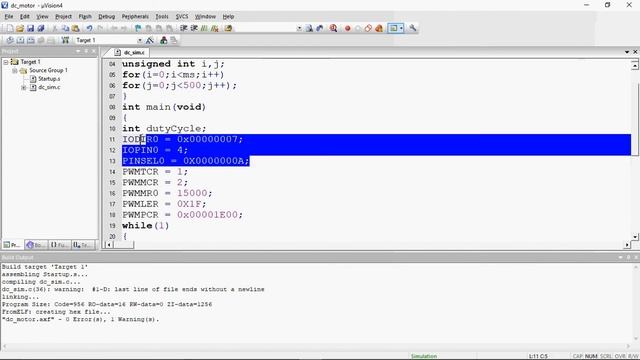Close the dc_sim.c editor tab area
640x360 pixels.
[x=635, y=52]
